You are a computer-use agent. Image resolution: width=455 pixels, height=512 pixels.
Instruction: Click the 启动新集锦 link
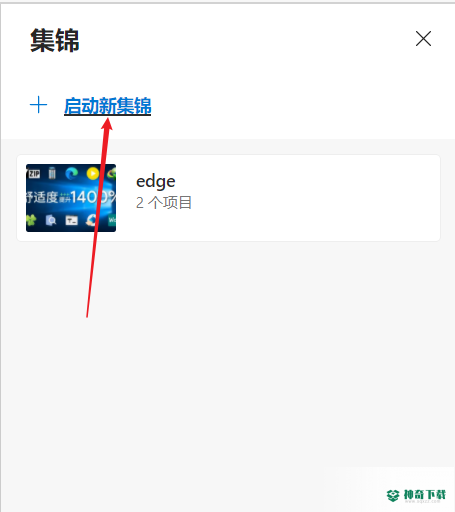(107, 106)
